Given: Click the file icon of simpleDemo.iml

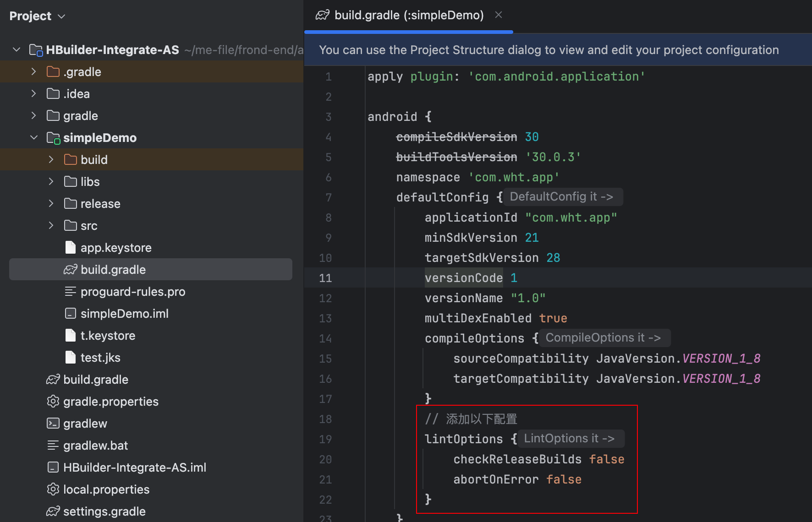Looking at the screenshot, I should click(70, 313).
